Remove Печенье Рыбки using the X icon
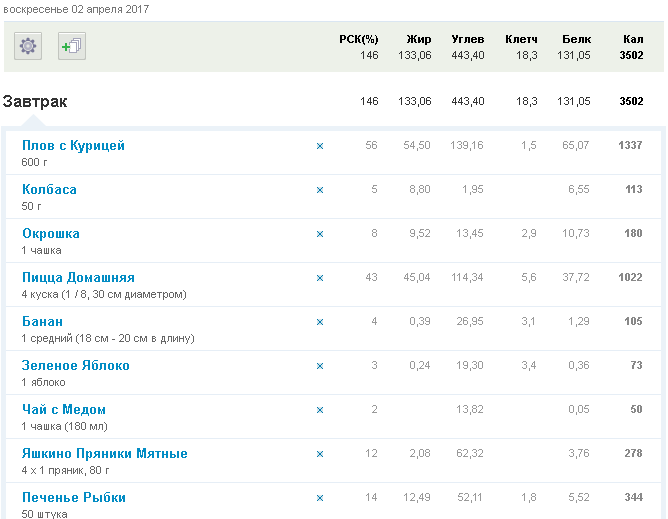 tap(320, 498)
